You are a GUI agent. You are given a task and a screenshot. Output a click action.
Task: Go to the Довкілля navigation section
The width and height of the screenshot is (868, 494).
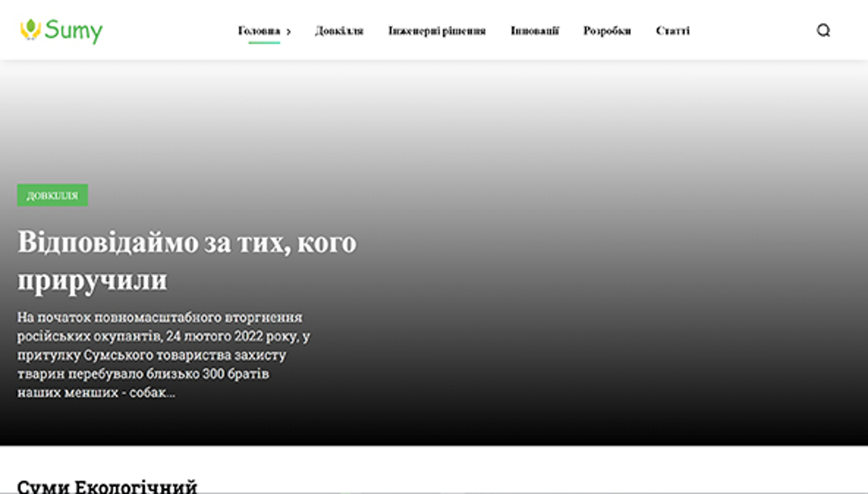(x=339, y=31)
